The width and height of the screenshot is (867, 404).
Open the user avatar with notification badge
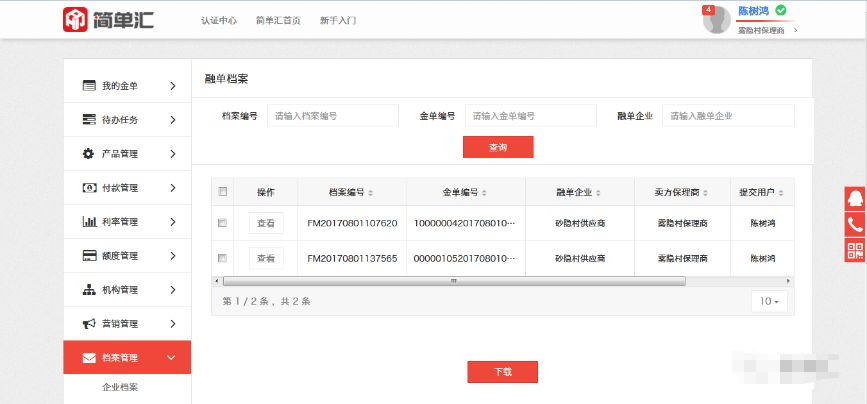coord(717,20)
